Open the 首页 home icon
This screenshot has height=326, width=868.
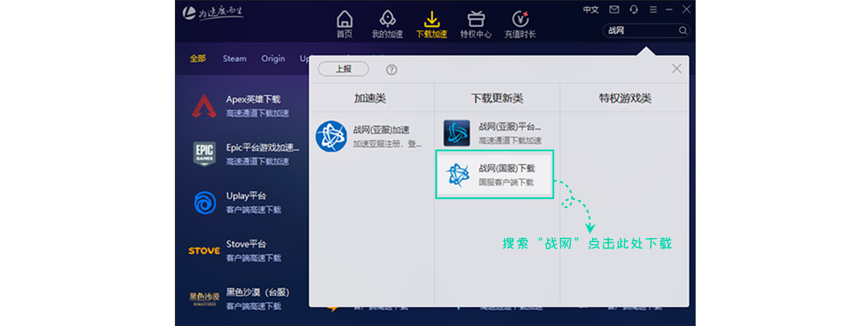coord(345,19)
